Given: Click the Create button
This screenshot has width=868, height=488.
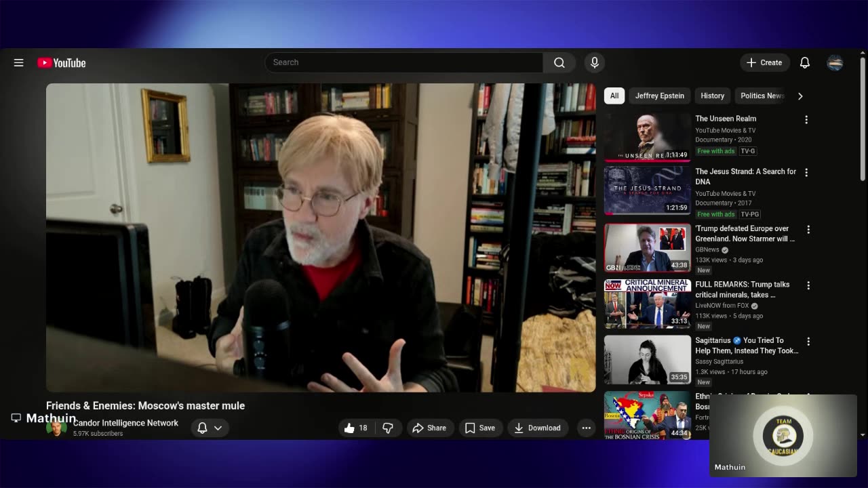Looking at the screenshot, I should click(x=765, y=62).
